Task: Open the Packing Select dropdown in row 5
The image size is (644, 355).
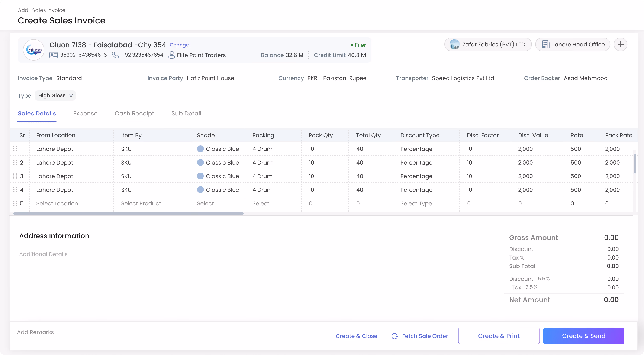Action: [x=273, y=203]
